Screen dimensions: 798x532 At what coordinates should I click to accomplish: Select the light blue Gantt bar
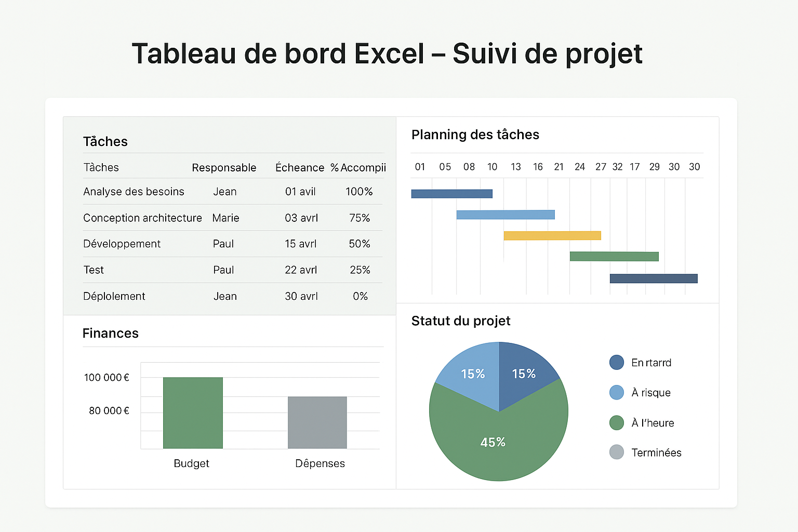coord(505,215)
